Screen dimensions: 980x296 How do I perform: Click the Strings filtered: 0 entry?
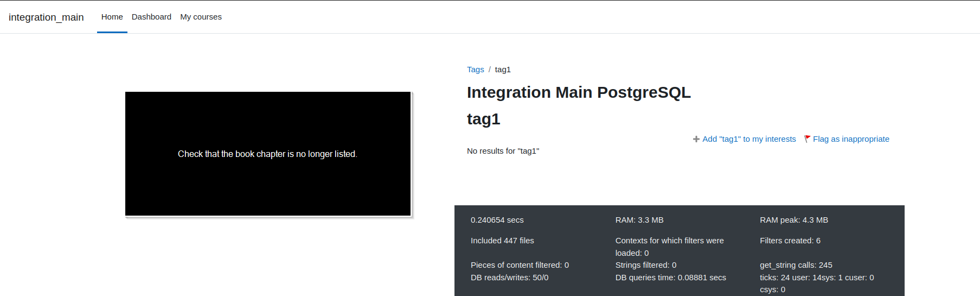[x=646, y=265]
